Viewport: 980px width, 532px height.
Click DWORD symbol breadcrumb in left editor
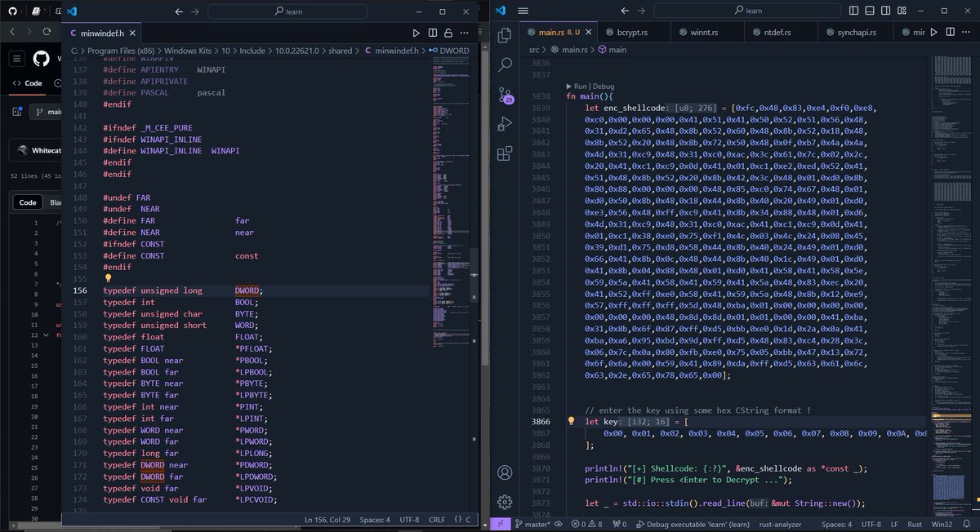(x=450, y=51)
